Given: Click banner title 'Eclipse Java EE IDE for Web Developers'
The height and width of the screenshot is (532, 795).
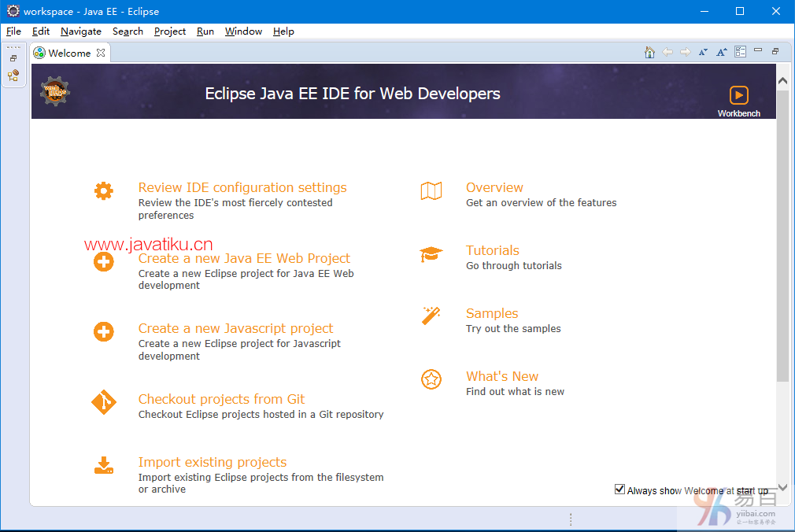Looking at the screenshot, I should [x=353, y=94].
